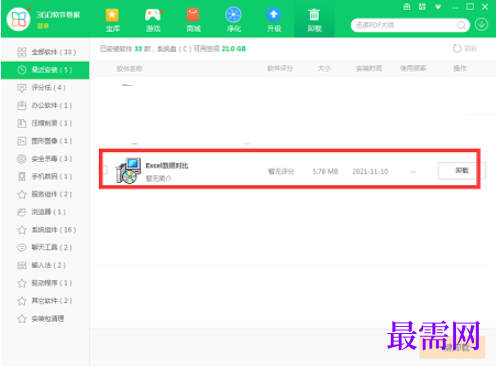Click the 360软件管家 logo icon
Image resolution: width=499 pixels, height=367 pixels.
point(19,19)
